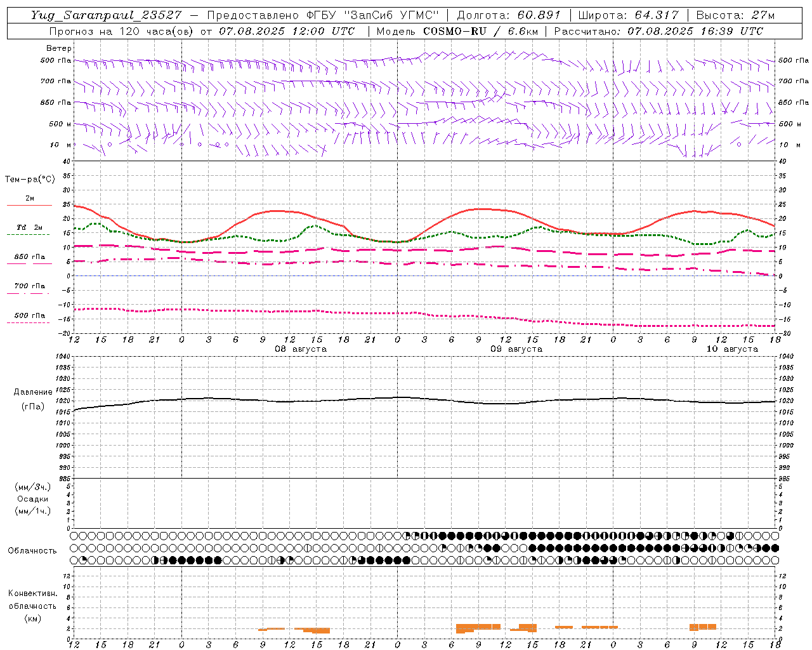812x650 pixels.
Task: Click the "Рассчитано: 07.08.2025 16:39 UTC" timestamp
Action: [x=658, y=31]
